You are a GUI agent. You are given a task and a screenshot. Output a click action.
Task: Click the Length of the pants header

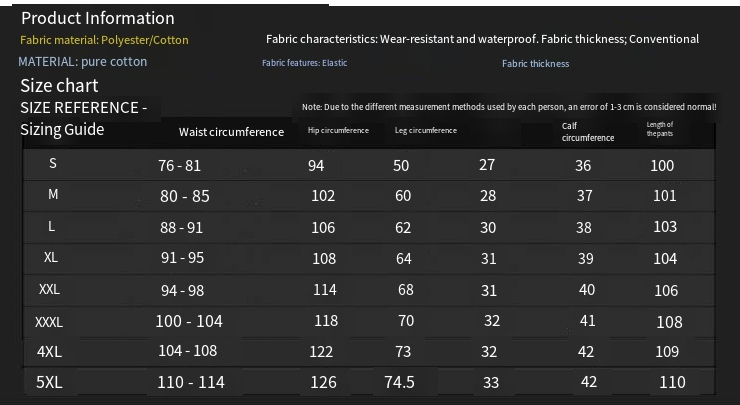[660, 129]
